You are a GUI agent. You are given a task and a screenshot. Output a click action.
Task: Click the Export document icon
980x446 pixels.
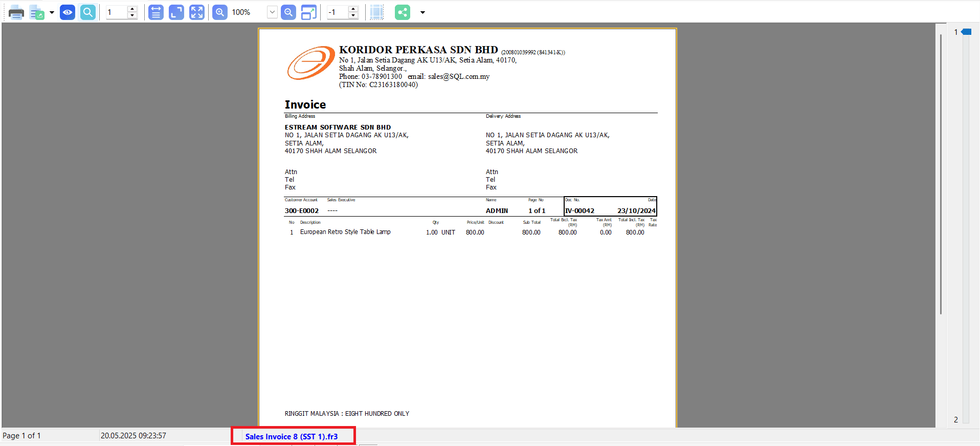(37, 12)
